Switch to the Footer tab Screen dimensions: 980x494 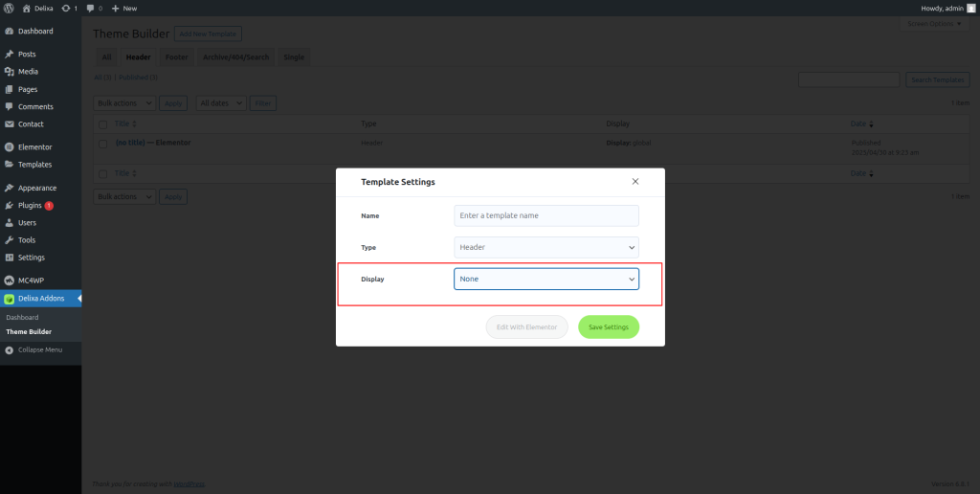coord(177,56)
